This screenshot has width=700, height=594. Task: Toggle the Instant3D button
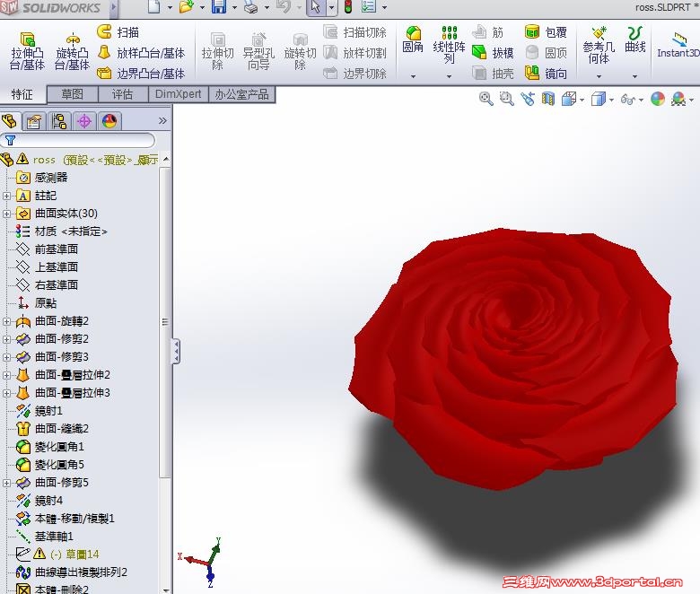click(x=678, y=45)
